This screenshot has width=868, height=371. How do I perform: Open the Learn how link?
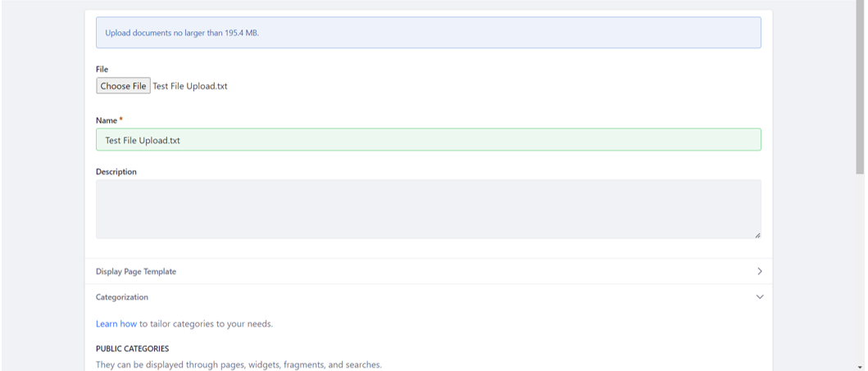pyautogui.click(x=116, y=324)
